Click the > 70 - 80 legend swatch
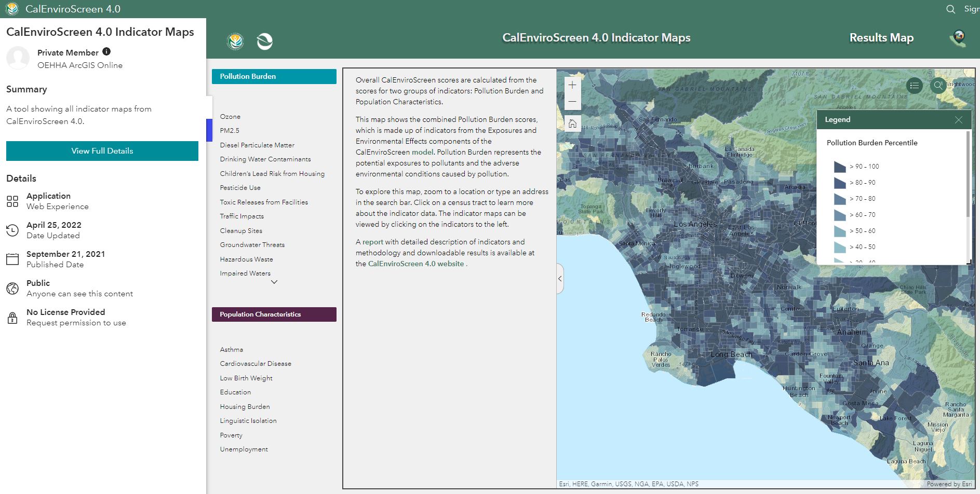 coord(840,199)
